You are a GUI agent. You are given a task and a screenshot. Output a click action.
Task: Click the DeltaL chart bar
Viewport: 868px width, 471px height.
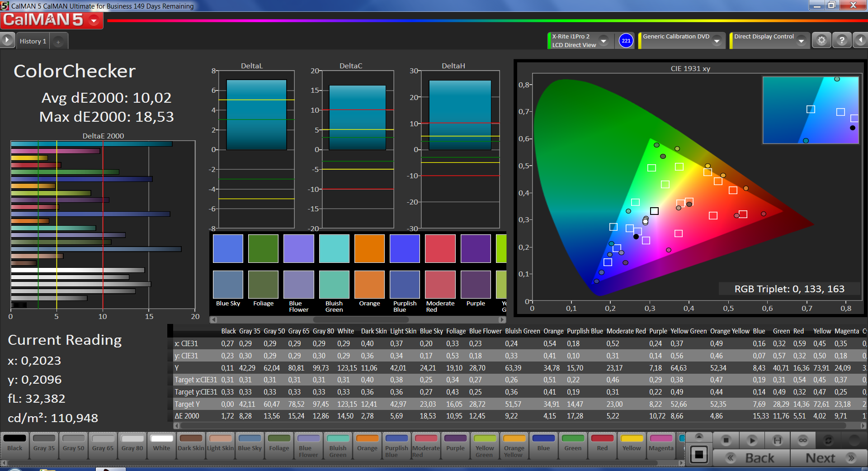click(x=256, y=114)
